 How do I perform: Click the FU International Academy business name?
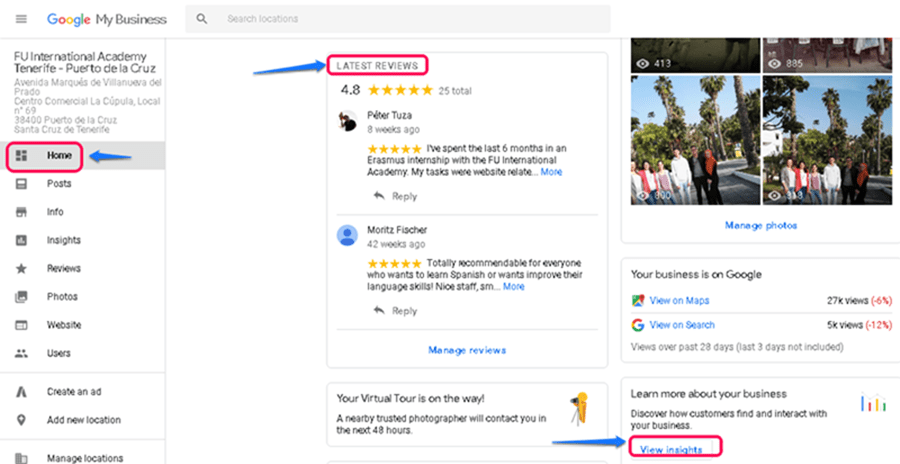click(85, 63)
